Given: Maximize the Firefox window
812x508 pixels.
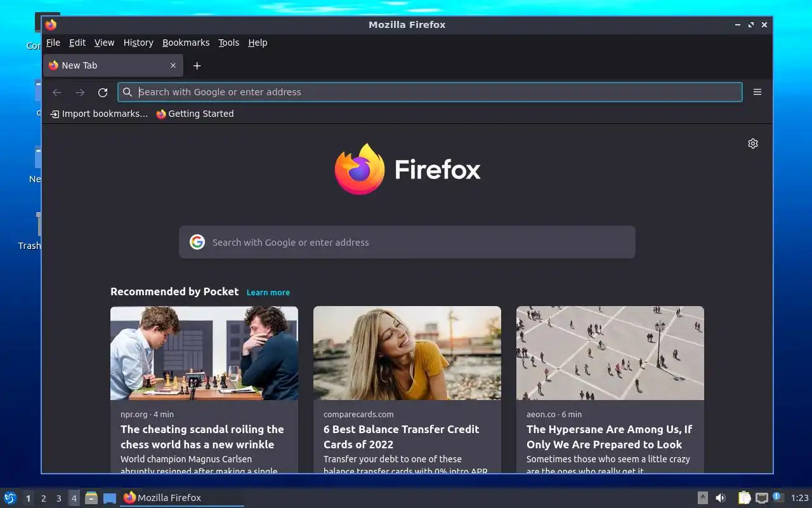Looking at the screenshot, I should click(751, 25).
